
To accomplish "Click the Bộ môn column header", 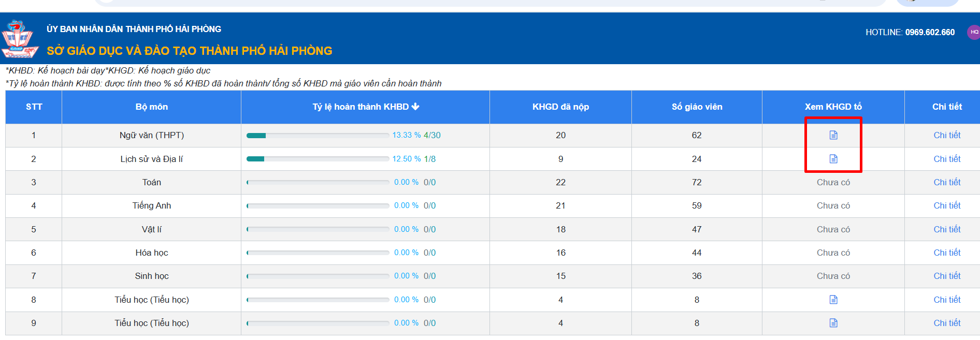I will pos(151,107).
